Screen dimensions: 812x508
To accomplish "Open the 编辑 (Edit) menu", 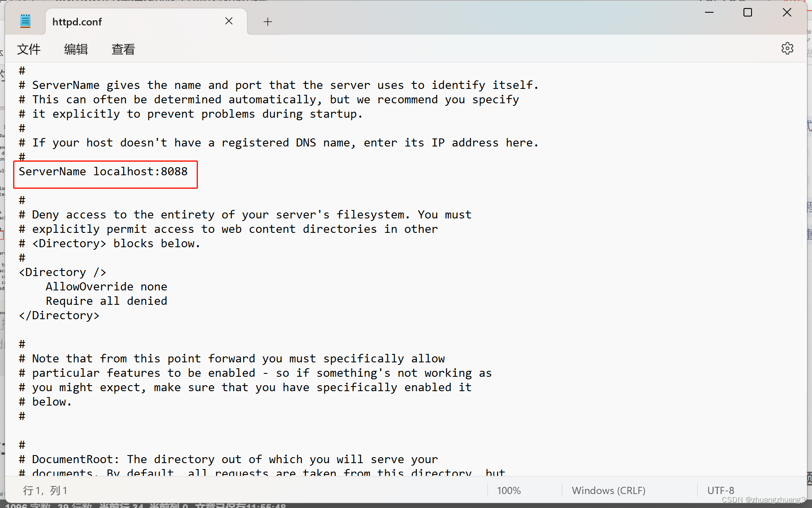I will click(76, 49).
